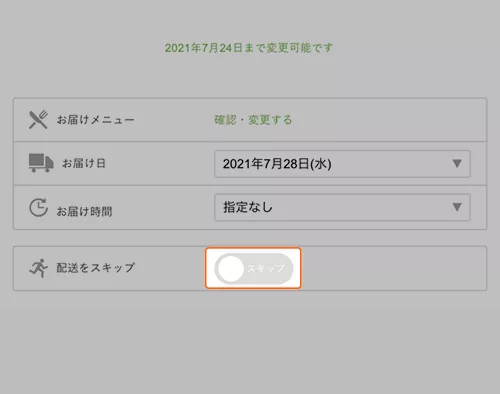Image resolution: width=500 pixels, height=394 pixels.
Task: Click the fork and knife menu icon
Action: pos(38,120)
